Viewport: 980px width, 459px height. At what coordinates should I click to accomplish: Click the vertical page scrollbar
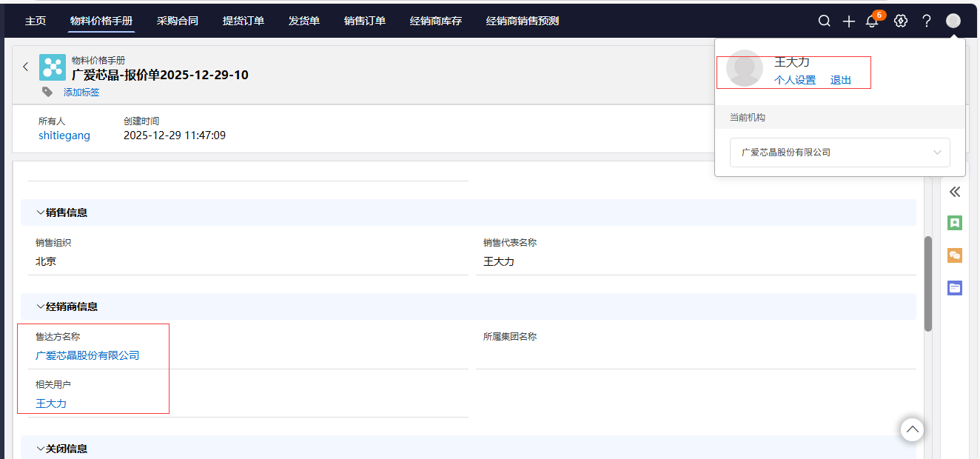pos(928,284)
